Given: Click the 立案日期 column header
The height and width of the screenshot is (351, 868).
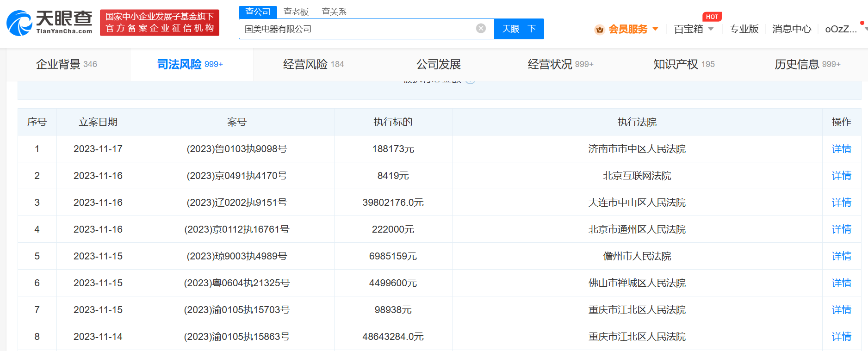Looking at the screenshot, I should (98, 122).
